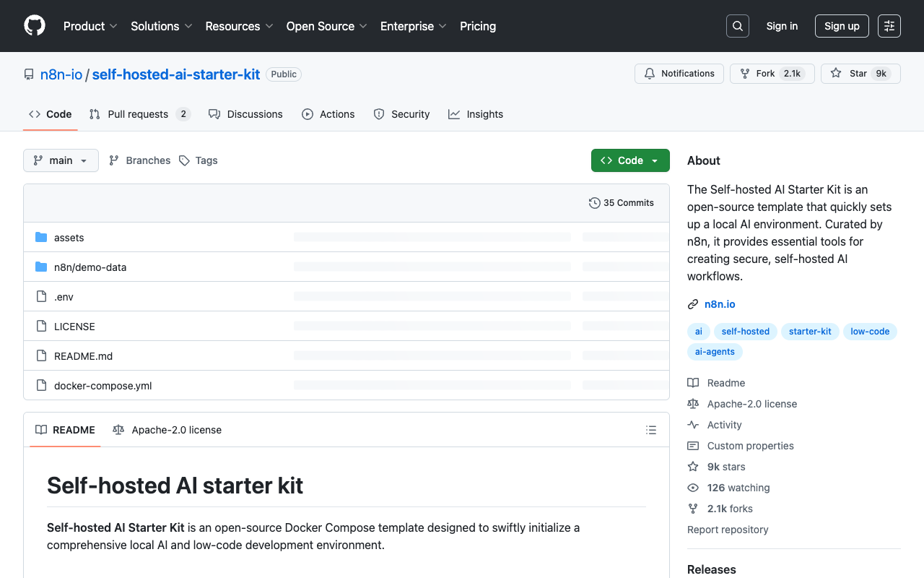Click the assets folder icon
This screenshot has height=578, width=924.
pos(41,238)
